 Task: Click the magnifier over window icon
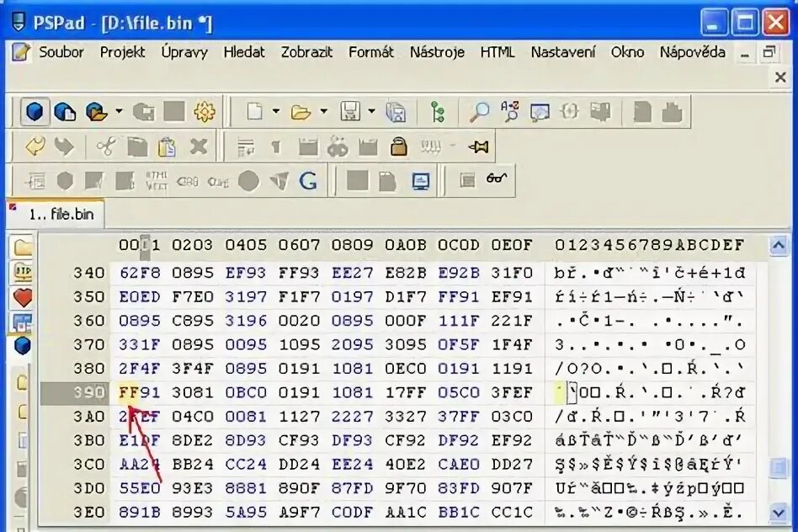540,112
